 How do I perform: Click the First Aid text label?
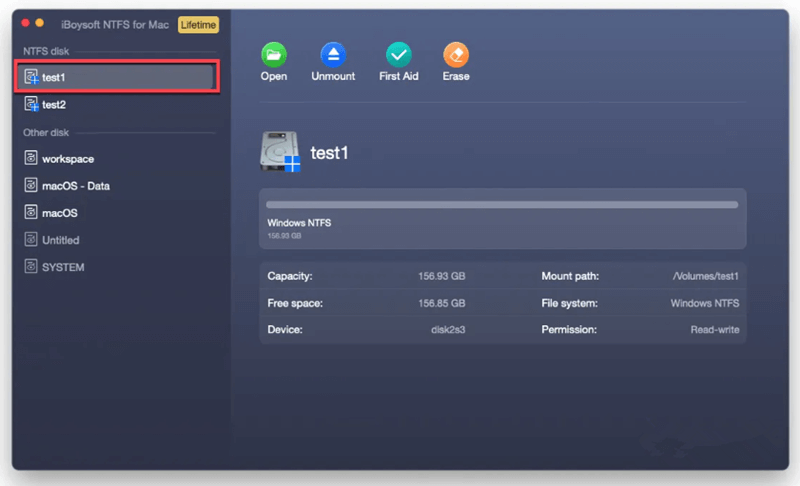[398, 76]
